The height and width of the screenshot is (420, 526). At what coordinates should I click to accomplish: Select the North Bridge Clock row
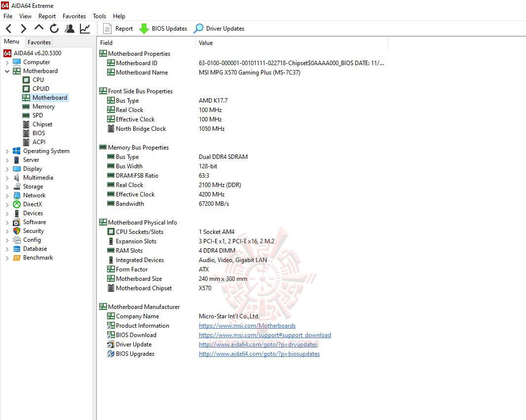coord(241,129)
